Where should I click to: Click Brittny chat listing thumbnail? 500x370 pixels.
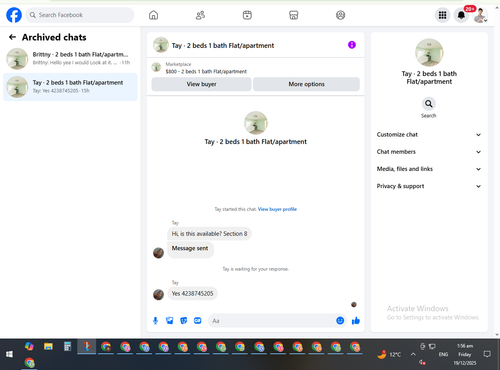(17, 59)
